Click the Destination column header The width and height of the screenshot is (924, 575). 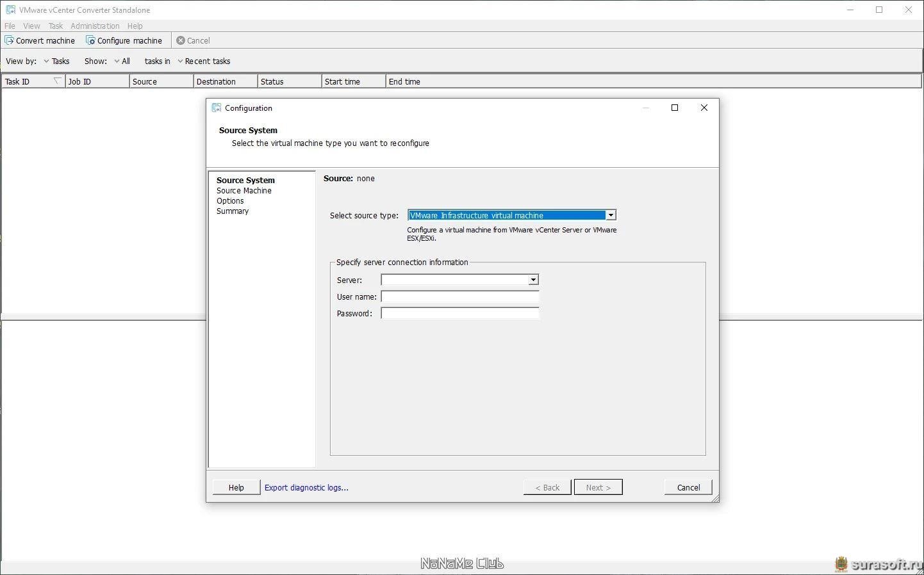(226, 81)
